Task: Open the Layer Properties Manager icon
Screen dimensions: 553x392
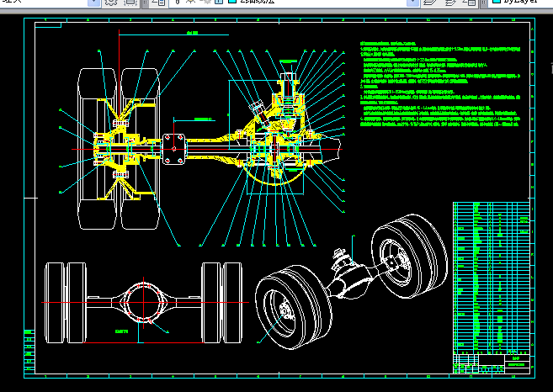Action: pos(159,3)
